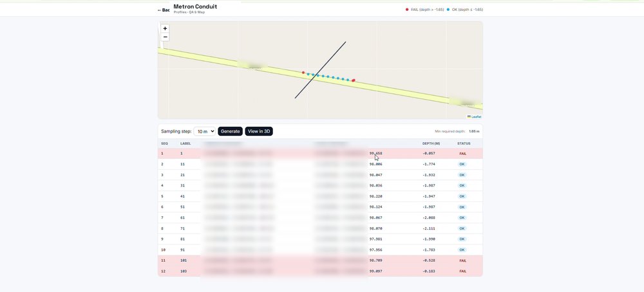Select elevation value 98.070
This screenshot has height=292, width=644.
pyautogui.click(x=376, y=228)
